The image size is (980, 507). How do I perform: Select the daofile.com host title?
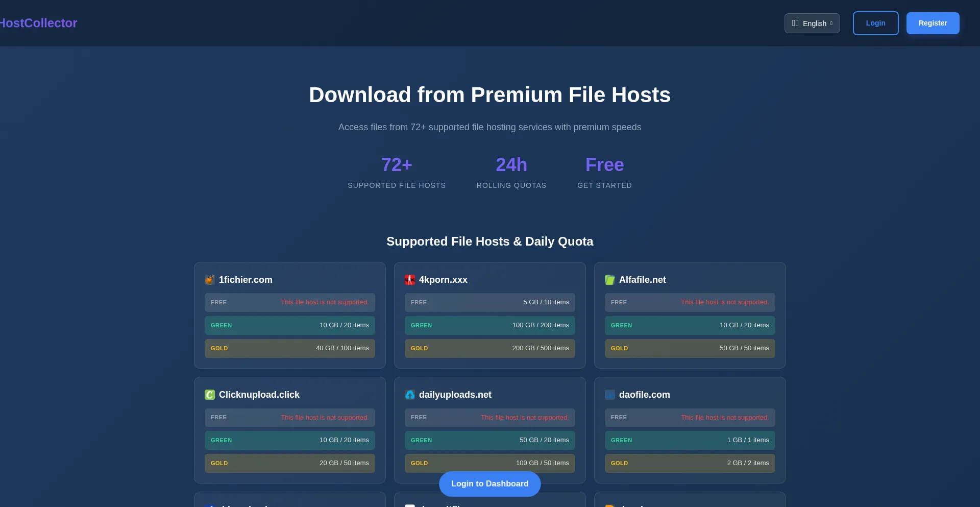click(644, 395)
